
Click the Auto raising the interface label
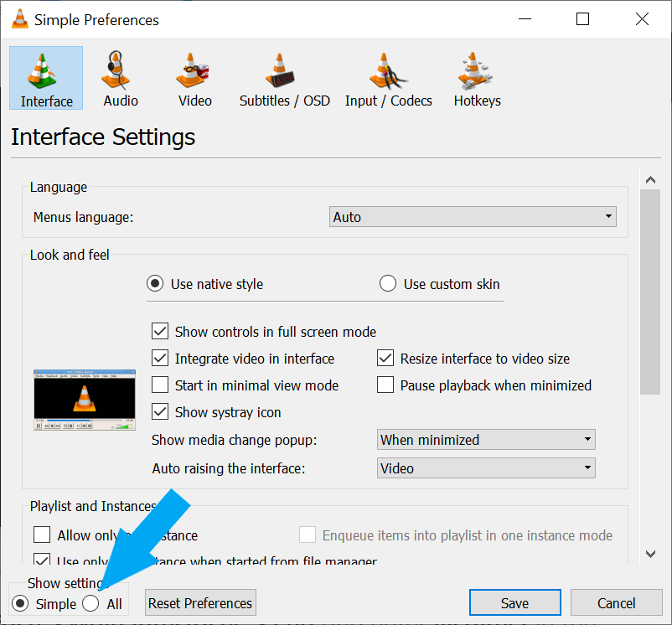pos(229,468)
